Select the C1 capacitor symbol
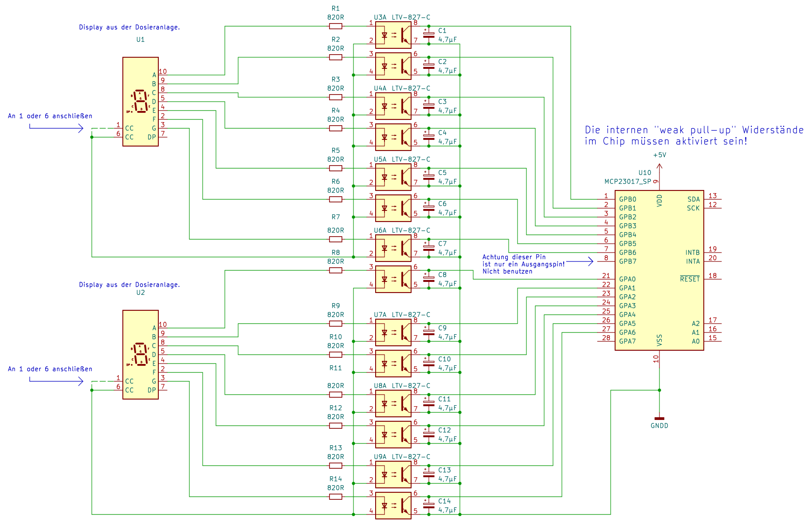The image size is (812, 526). (429, 35)
